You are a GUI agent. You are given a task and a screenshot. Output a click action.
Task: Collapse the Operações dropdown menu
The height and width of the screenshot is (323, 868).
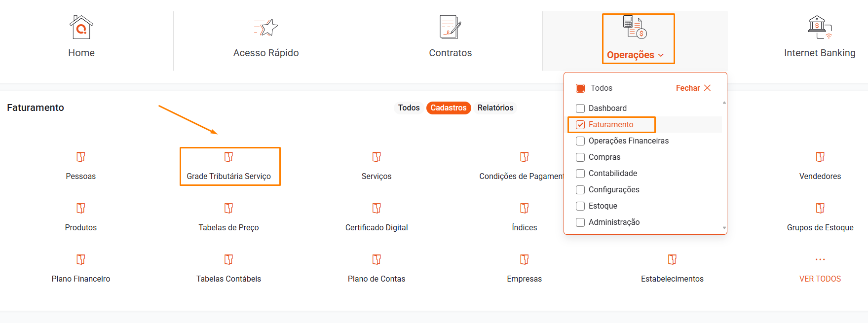click(x=635, y=55)
